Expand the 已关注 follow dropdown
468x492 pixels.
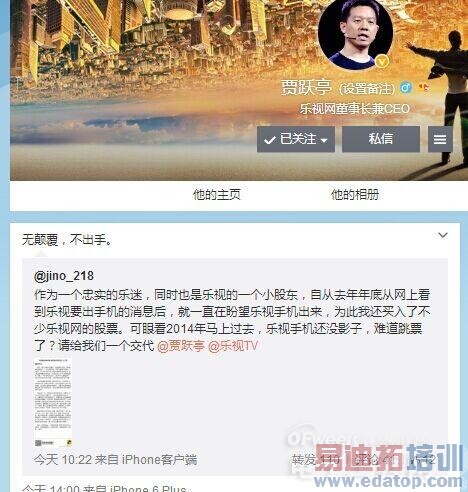[x=296, y=139]
